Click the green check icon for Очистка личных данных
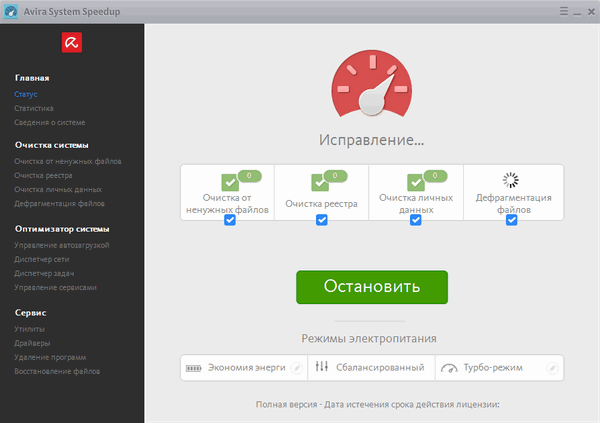Viewport: 600px width, 423px height. (416, 183)
